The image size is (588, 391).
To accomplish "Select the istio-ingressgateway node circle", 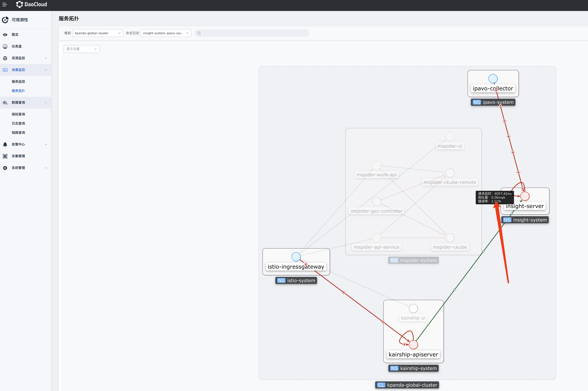I will (296, 257).
